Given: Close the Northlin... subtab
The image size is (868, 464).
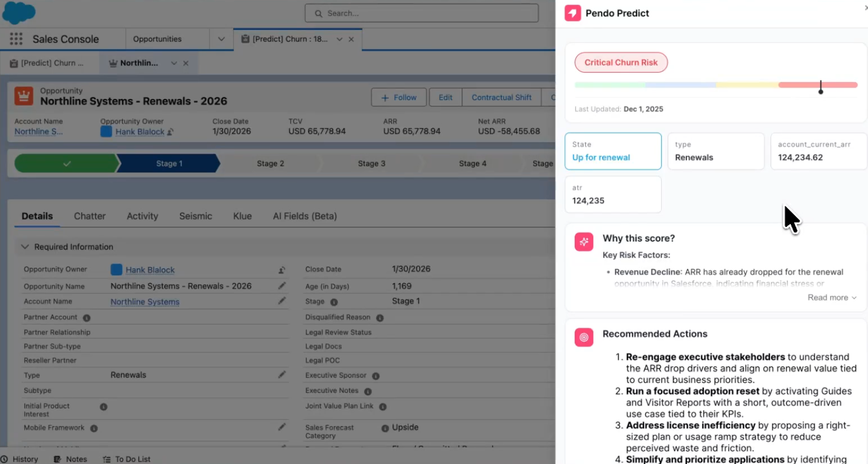Looking at the screenshot, I should pos(186,63).
